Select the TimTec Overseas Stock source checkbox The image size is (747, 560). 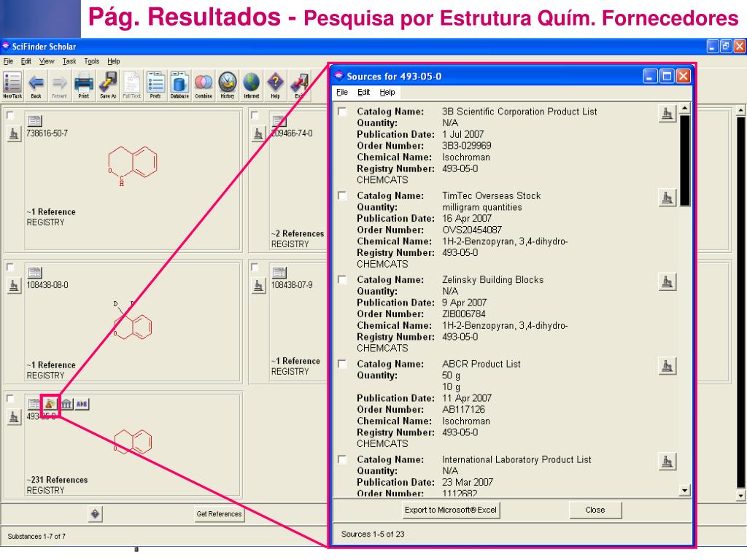pos(342,195)
